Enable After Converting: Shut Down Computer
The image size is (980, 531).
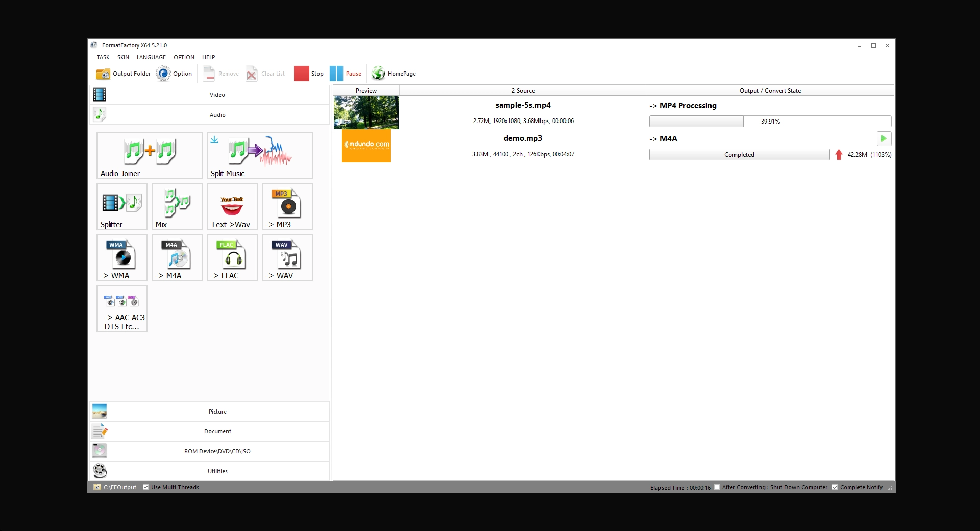pos(717,487)
